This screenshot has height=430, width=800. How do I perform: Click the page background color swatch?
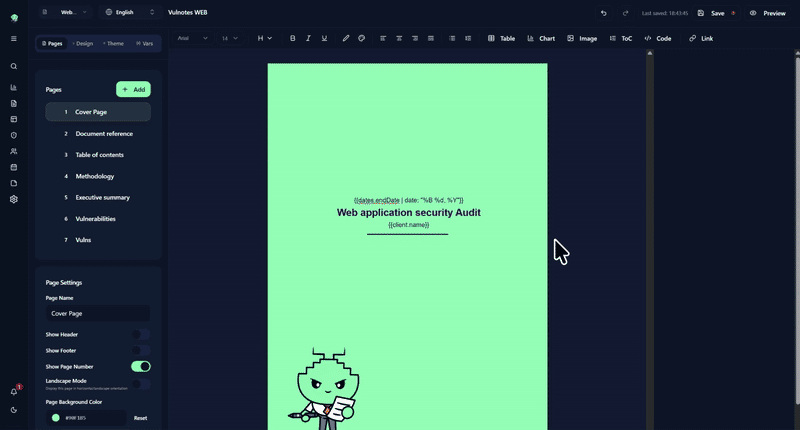56,417
